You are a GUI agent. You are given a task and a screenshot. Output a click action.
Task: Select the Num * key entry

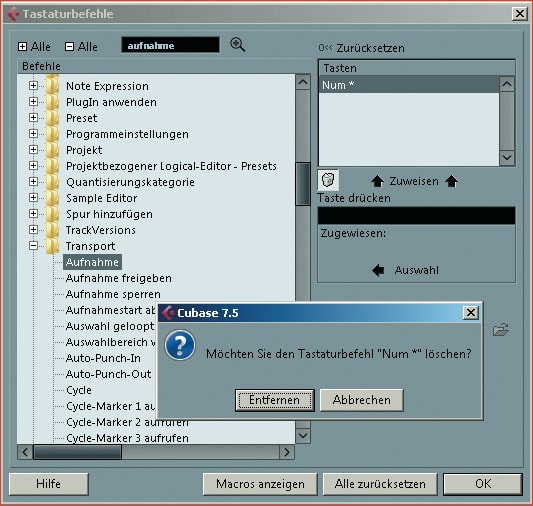tap(409, 85)
